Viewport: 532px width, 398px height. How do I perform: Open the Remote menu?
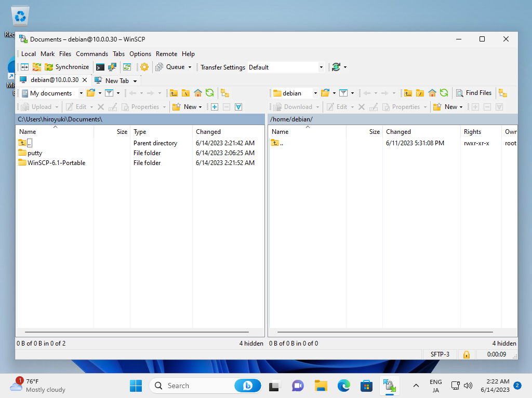[x=167, y=54]
